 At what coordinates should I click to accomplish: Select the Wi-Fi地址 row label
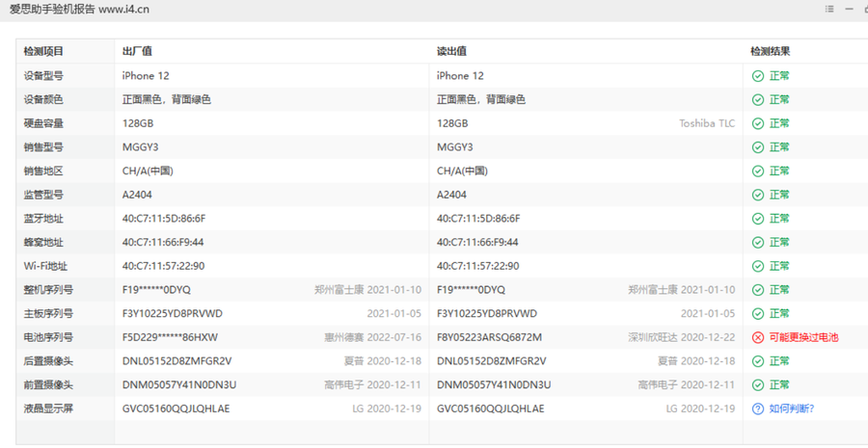coord(45,266)
